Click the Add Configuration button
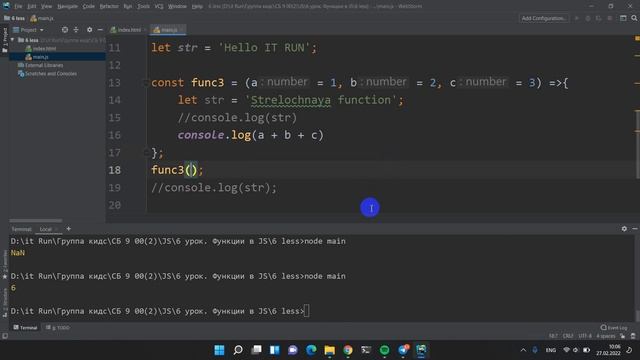This screenshot has height=360, width=640. (x=544, y=18)
